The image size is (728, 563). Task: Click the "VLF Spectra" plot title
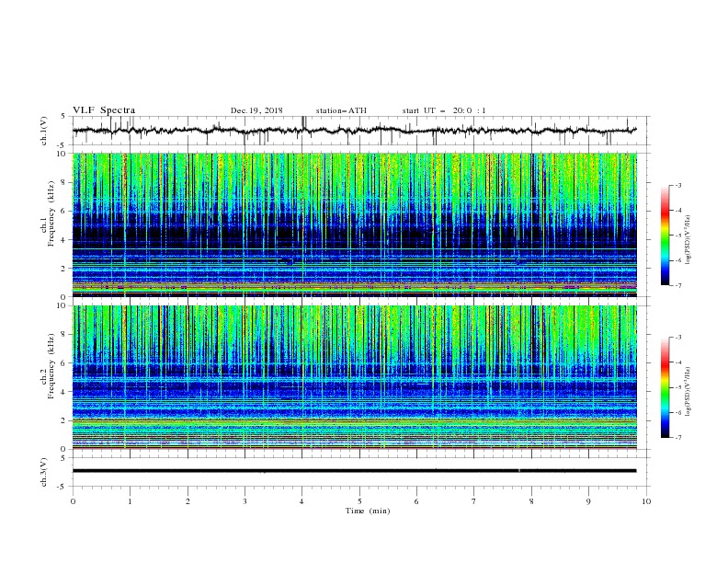104,110
